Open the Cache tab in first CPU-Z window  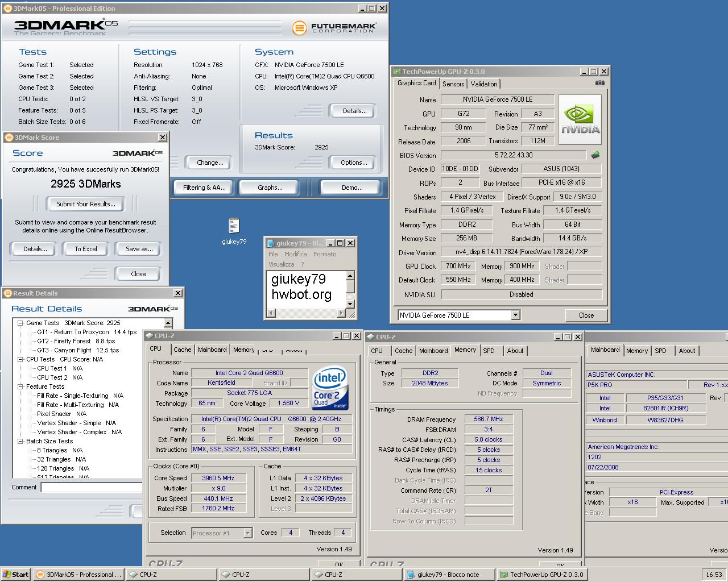183,350
